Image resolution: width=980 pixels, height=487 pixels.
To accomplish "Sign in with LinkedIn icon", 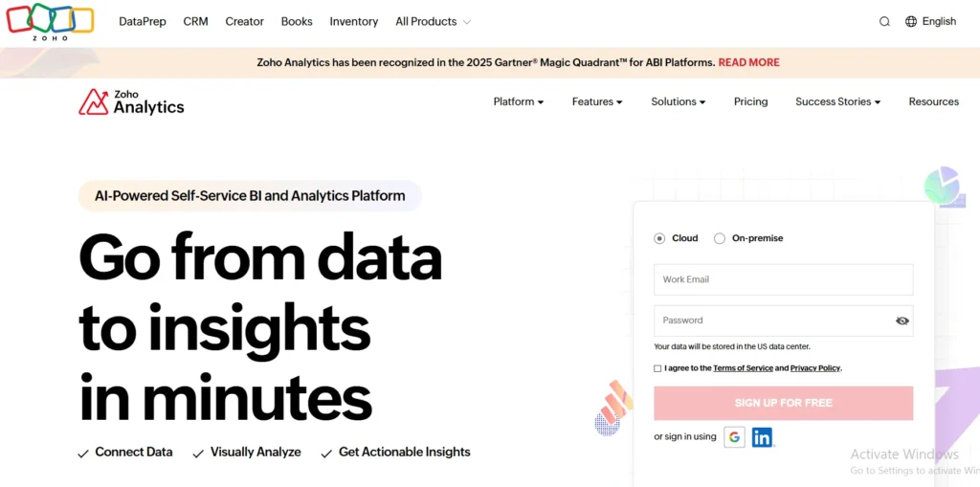I will [x=762, y=437].
